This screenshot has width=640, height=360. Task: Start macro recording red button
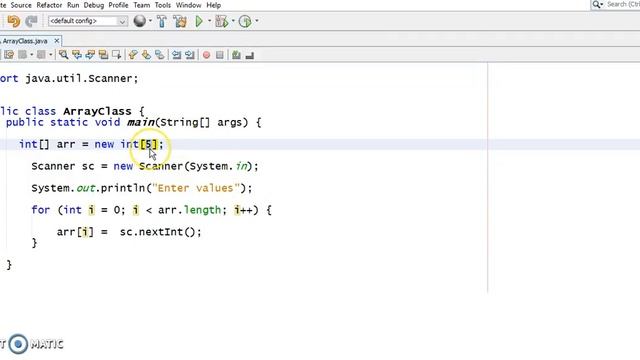coord(207,55)
